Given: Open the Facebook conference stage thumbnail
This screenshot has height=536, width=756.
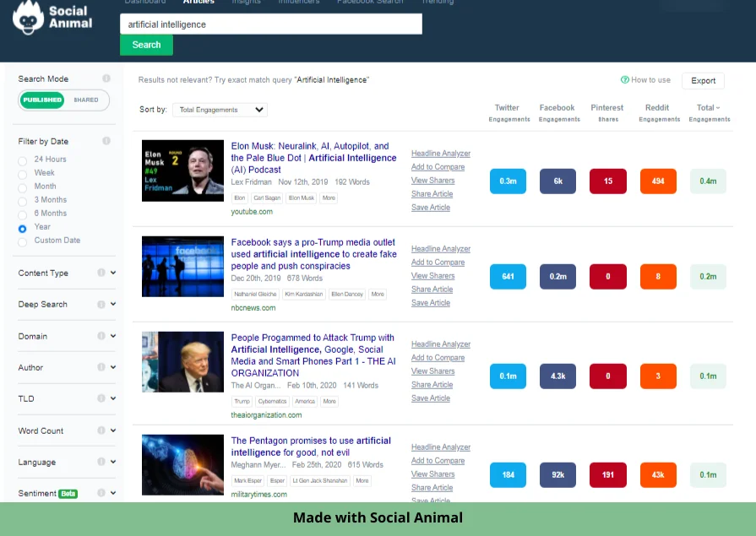Looking at the screenshot, I should coord(182,266).
